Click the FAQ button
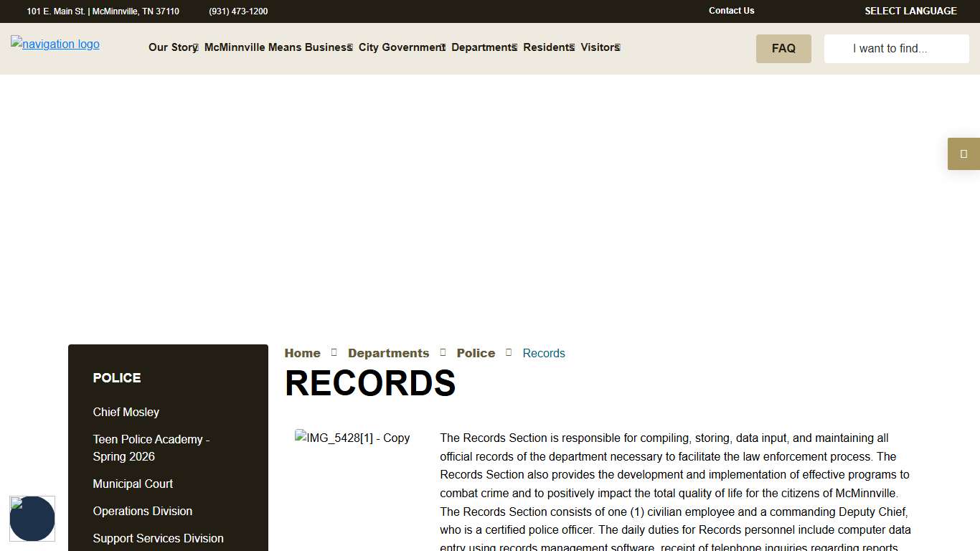The image size is (980, 551). click(783, 48)
